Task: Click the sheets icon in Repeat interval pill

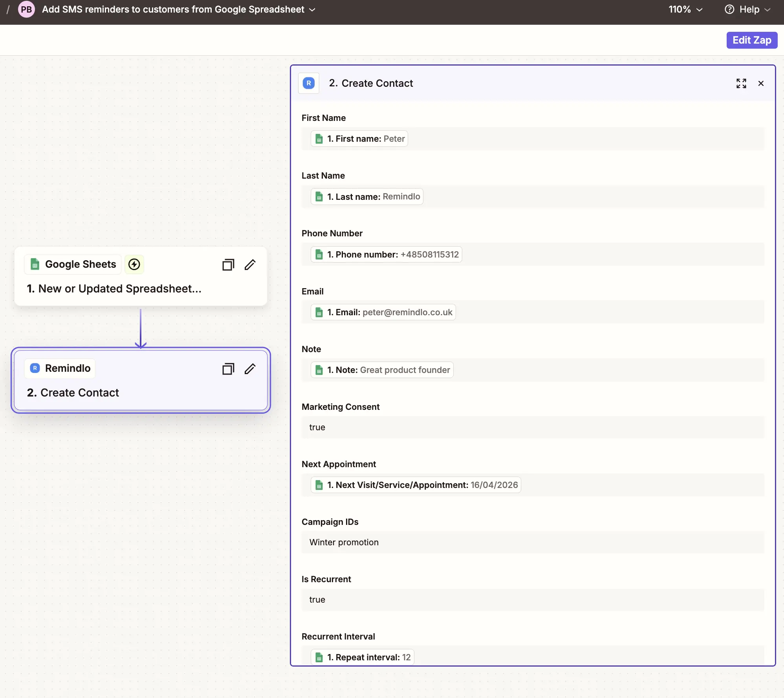Action: tap(319, 657)
